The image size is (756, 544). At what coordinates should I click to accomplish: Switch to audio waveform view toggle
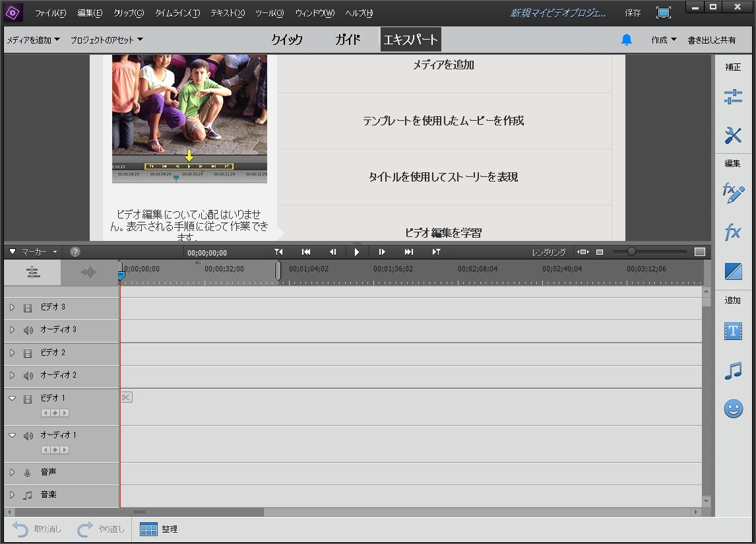click(x=88, y=272)
